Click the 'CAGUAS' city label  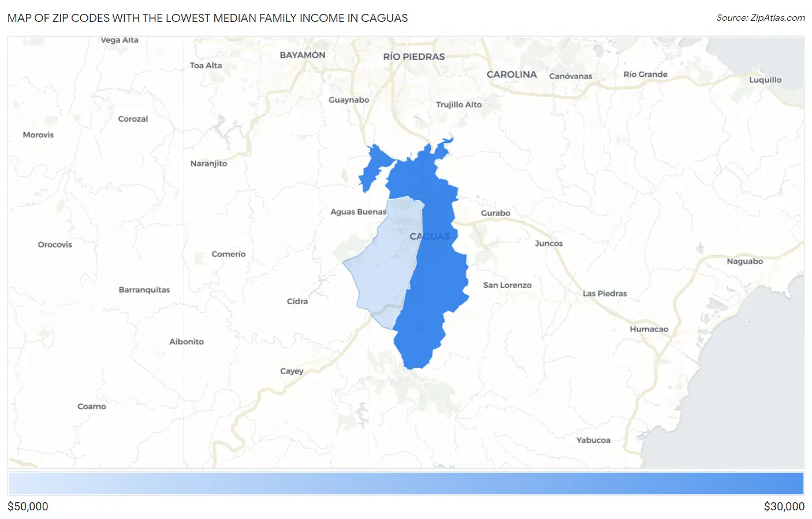coord(430,237)
